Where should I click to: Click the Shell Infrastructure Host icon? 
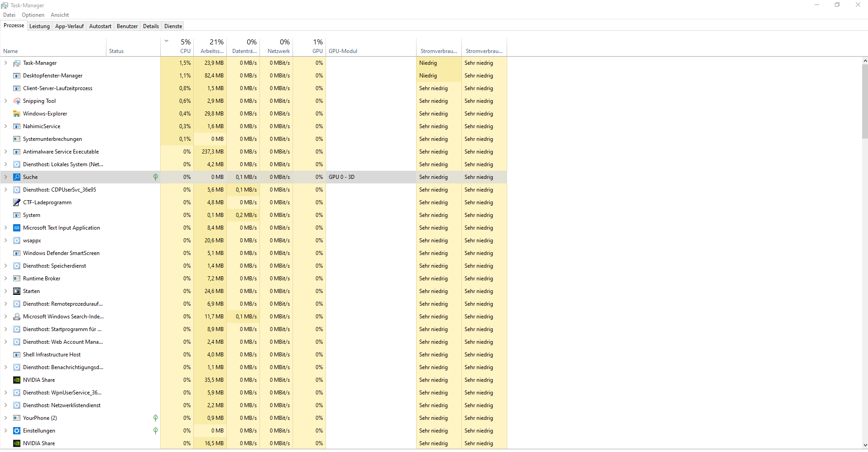coord(17,355)
